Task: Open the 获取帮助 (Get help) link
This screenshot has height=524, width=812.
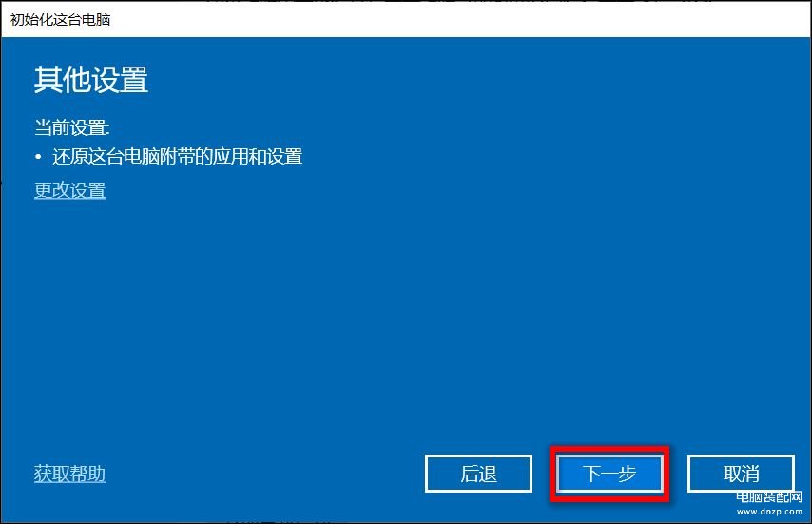Action: pyautogui.click(x=70, y=474)
